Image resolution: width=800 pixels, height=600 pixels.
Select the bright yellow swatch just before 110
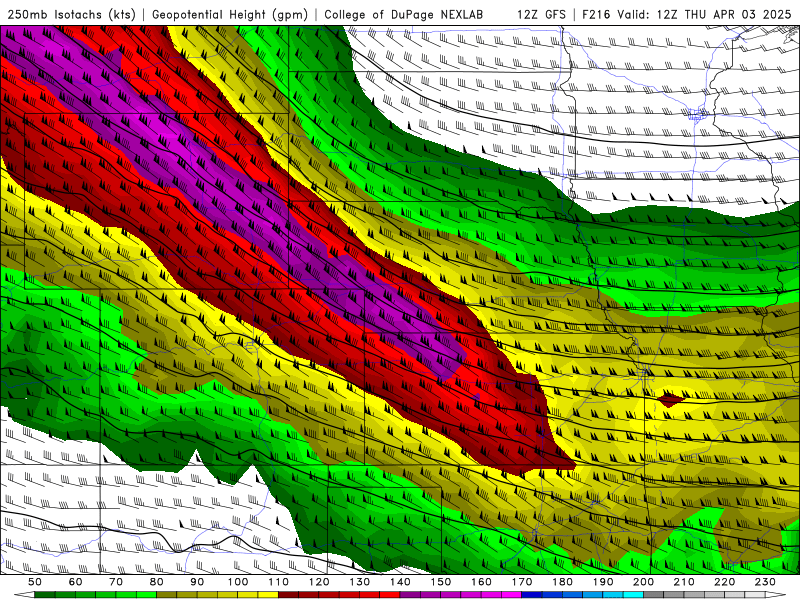point(268,595)
